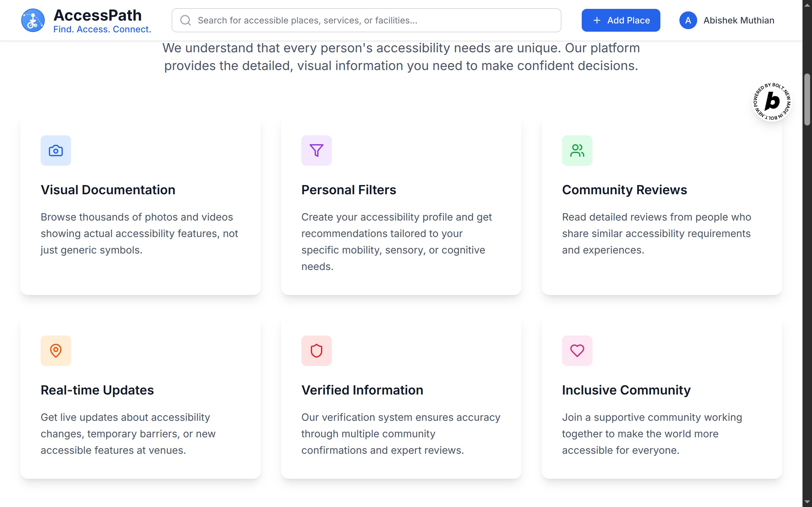Click the vertical scrollbar thumb
Screen dimensions: 812x507
click(x=807, y=99)
